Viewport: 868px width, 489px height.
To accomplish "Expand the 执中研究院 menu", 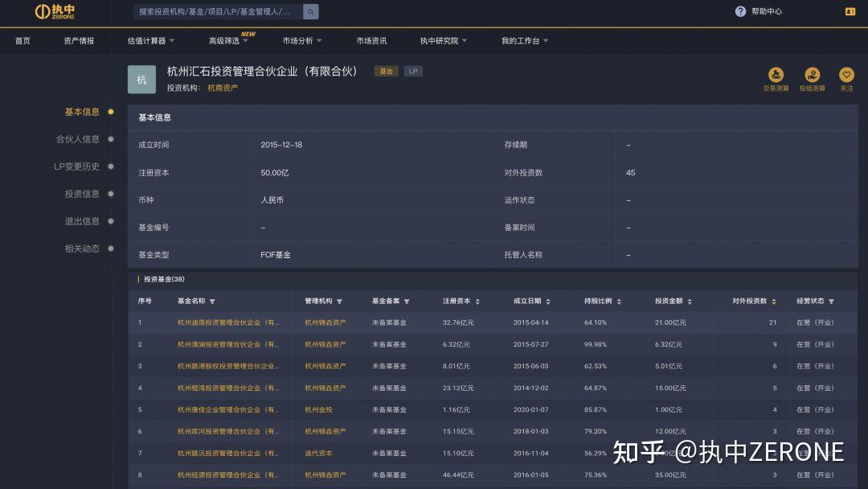I will tap(443, 41).
